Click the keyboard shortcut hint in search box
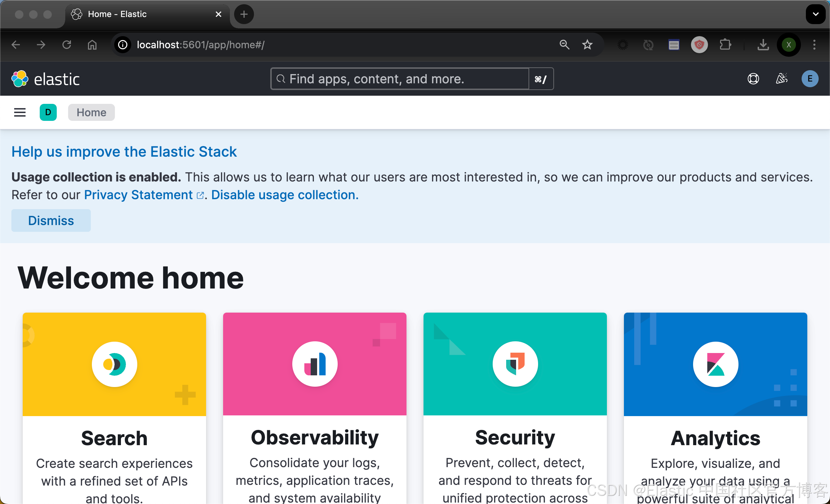Viewport: 830px width, 504px height. [x=541, y=79]
